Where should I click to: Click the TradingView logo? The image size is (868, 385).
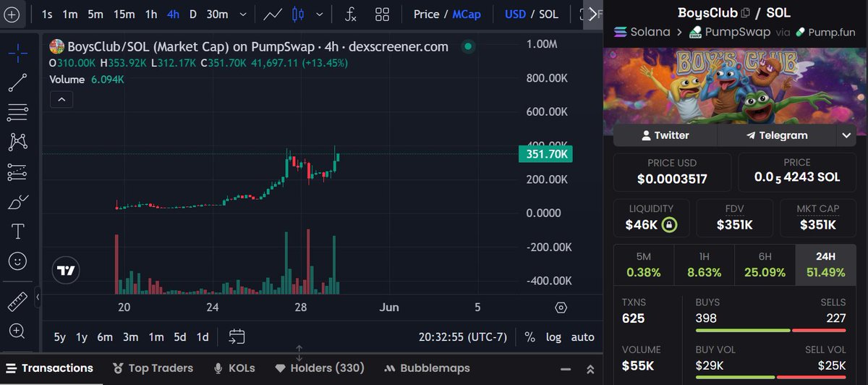click(x=66, y=271)
